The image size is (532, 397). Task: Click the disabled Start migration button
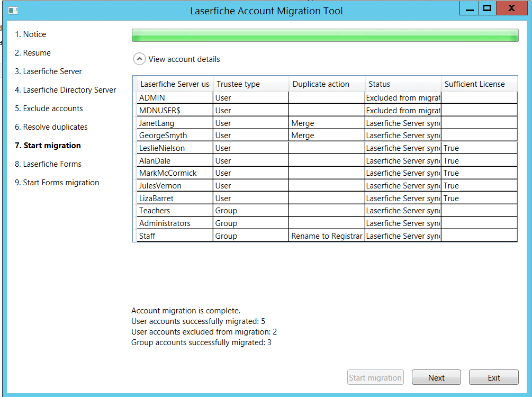[x=375, y=377]
